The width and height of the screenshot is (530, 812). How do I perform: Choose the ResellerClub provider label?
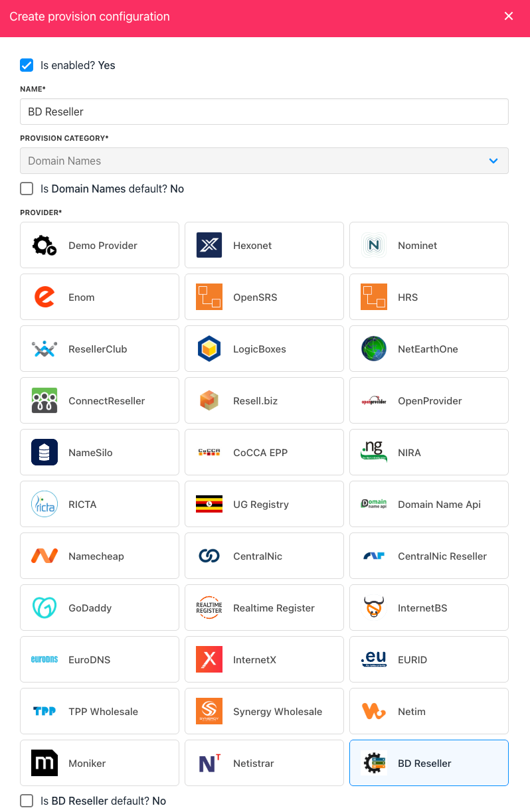coord(98,349)
